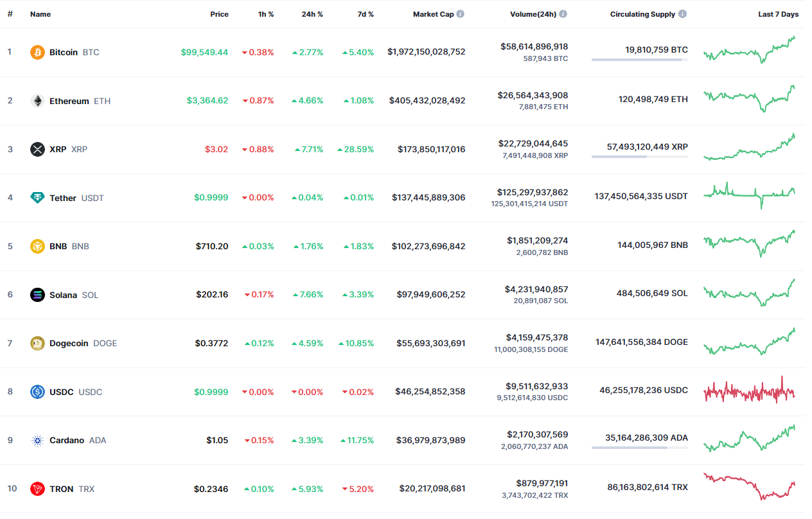This screenshot has width=812, height=519.
Task: Click Ethereum volume $26,564,343,908
Action: (533, 95)
